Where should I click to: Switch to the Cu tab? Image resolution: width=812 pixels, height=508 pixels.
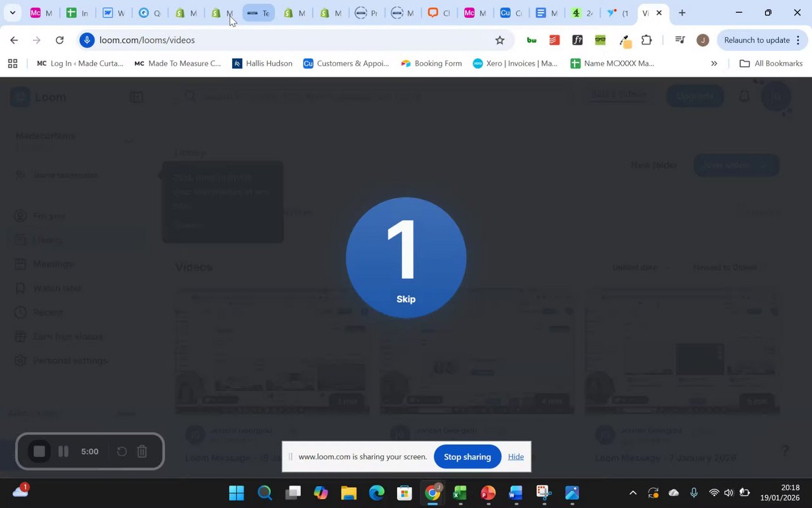(x=511, y=13)
